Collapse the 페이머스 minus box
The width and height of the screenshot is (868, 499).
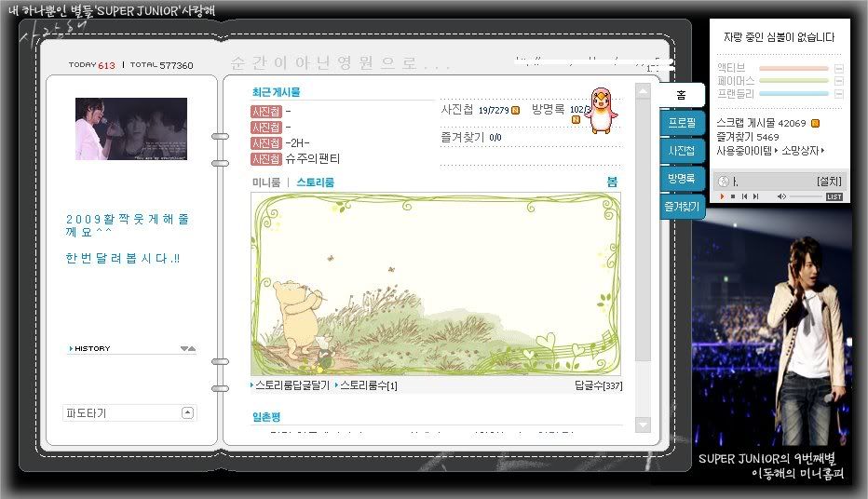[838, 81]
